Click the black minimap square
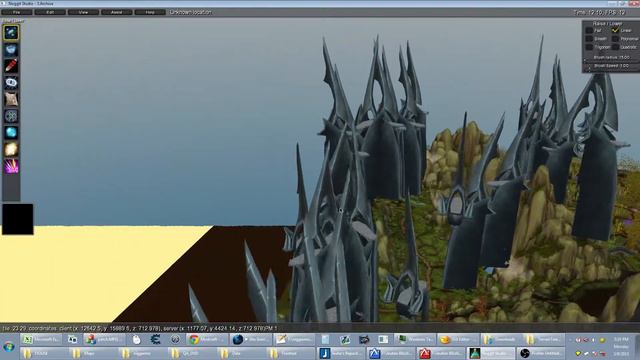Viewport: 640px width, 360px height. point(18,219)
